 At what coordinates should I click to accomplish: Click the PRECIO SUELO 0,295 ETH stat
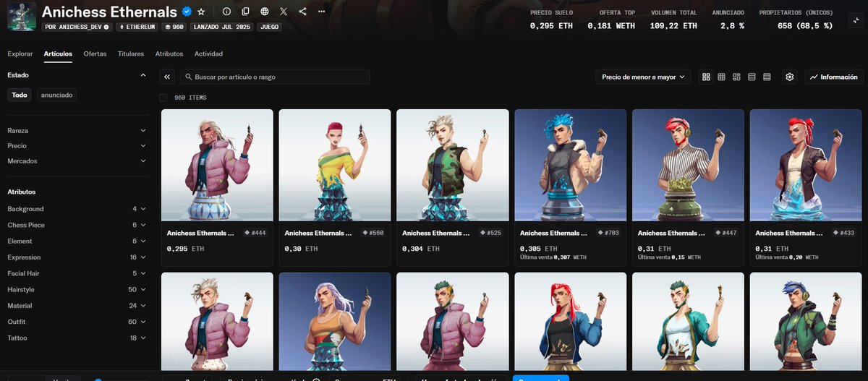click(552, 20)
